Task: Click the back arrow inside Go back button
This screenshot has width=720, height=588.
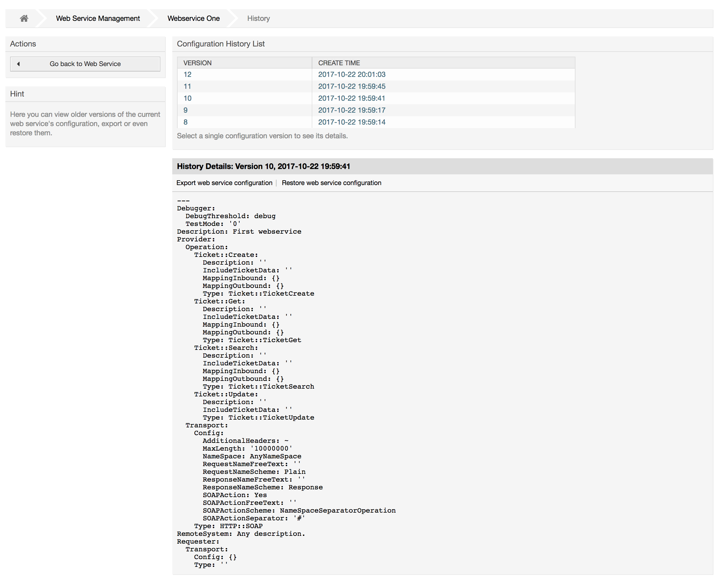Action: 19,64
